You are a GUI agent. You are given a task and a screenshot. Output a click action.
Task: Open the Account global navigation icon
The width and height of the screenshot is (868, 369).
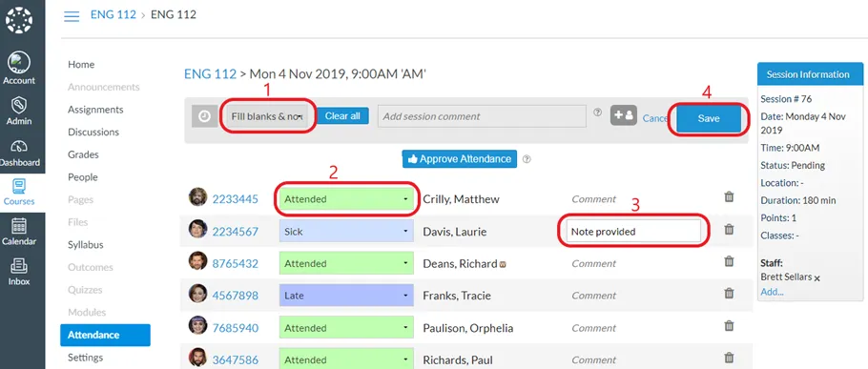pyautogui.click(x=19, y=69)
